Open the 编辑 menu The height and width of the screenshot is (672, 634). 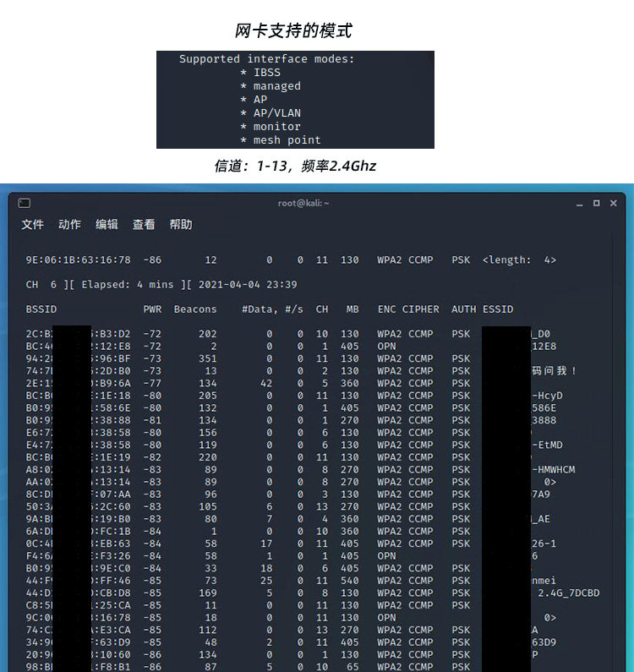(x=107, y=224)
